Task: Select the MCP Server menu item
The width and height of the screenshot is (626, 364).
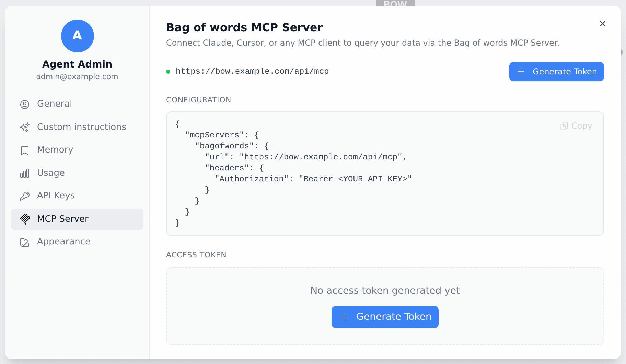Action: [x=77, y=219]
